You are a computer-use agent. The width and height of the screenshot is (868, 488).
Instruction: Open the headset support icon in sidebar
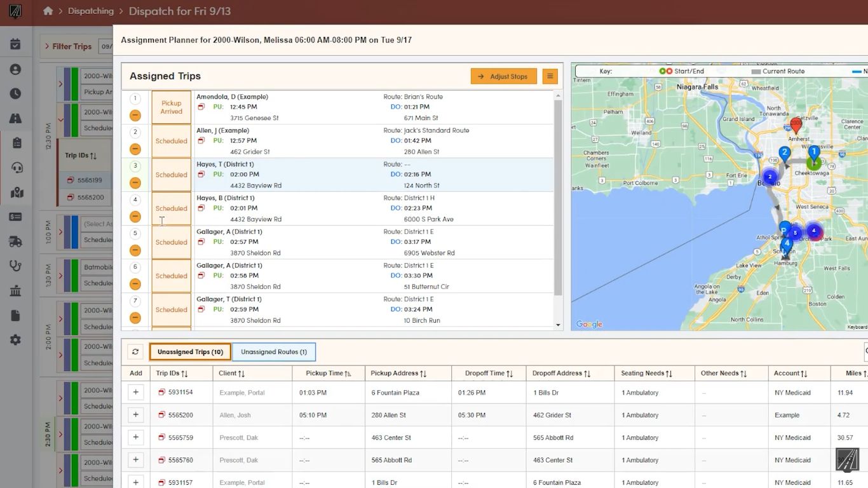pos(16,168)
